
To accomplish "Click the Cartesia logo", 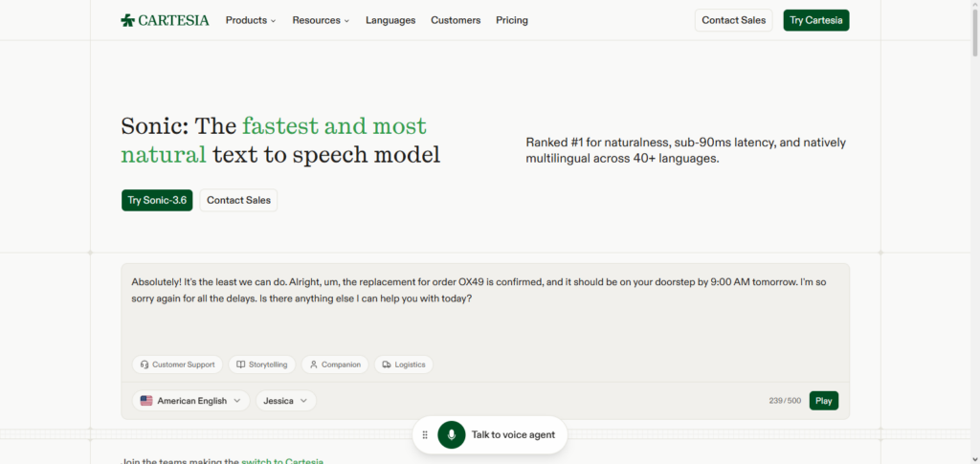I will pyautogui.click(x=165, y=20).
